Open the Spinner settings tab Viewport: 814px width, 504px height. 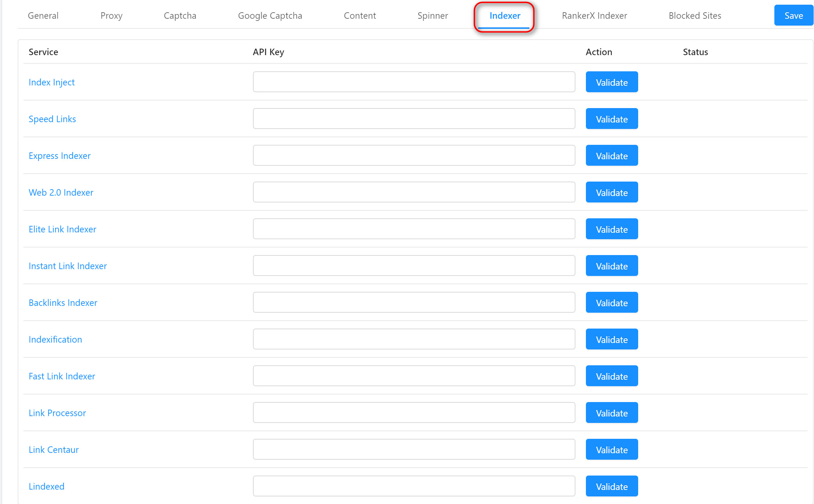[x=433, y=15]
